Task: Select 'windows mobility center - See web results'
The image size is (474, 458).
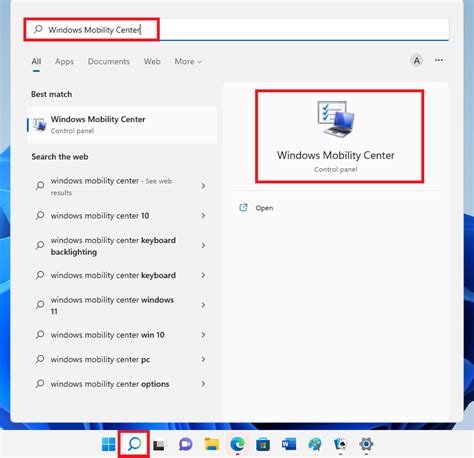Action: tap(111, 186)
